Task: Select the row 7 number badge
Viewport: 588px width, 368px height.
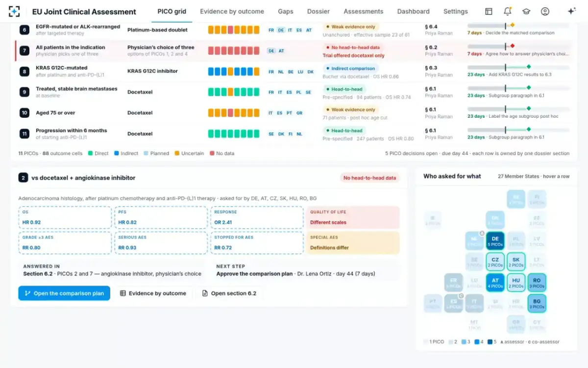Action: (24, 51)
